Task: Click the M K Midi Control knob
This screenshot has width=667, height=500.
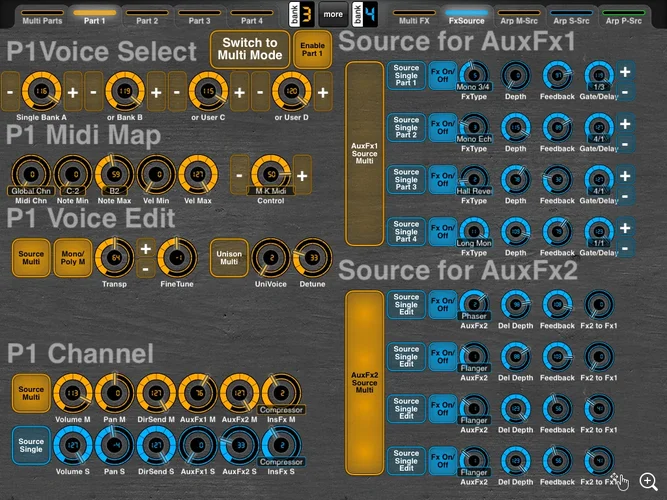Action: pyautogui.click(x=271, y=174)
